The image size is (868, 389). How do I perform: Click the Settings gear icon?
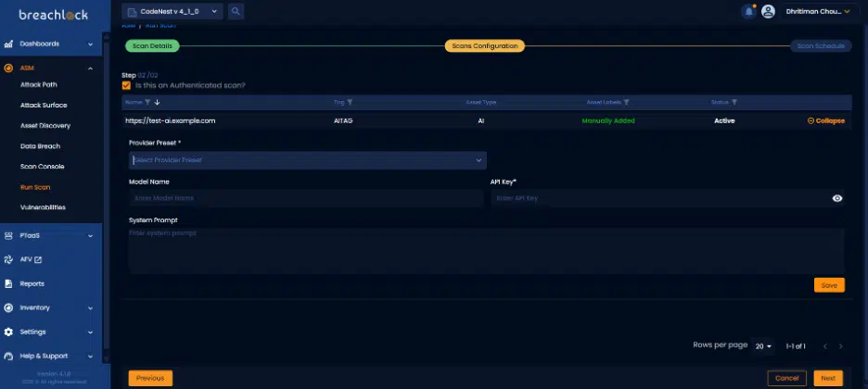[8, 333]
